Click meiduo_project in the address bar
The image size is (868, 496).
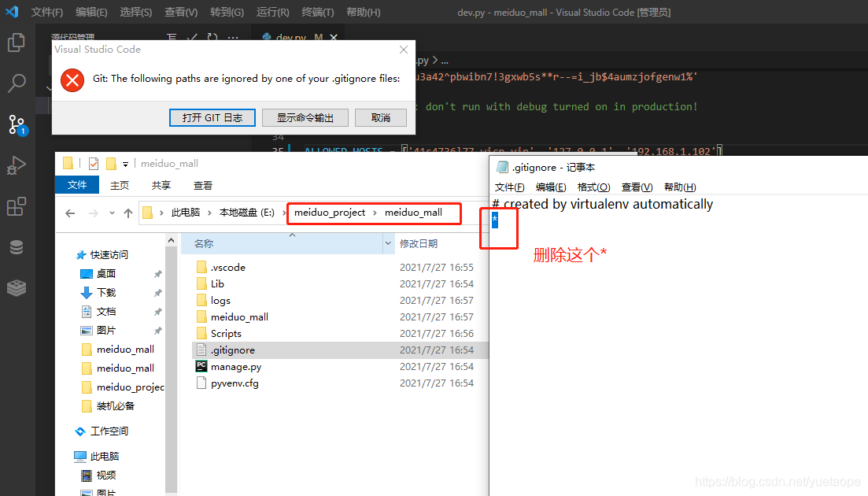coord(330,213)
